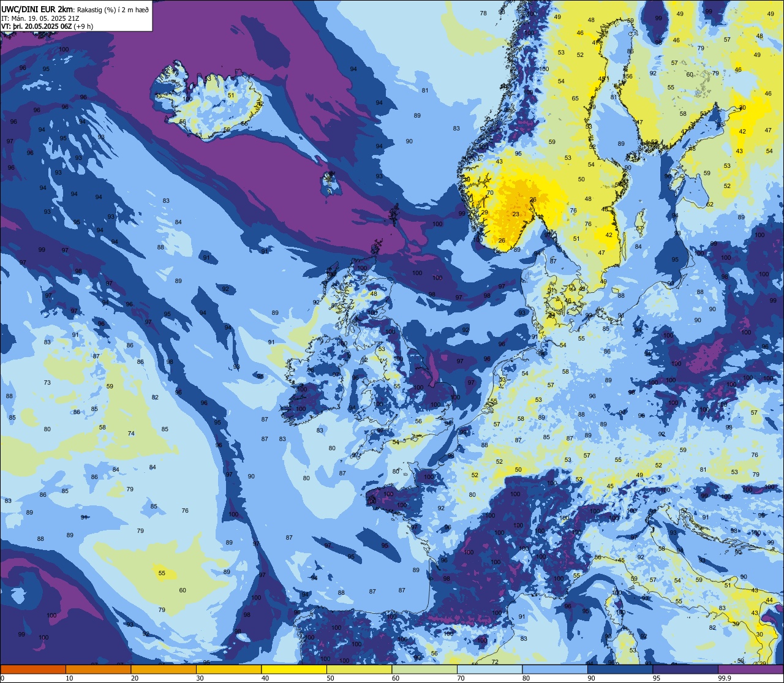Click the 'UWC/DINI EUR 2km' title text
Image resolution: width=784 pixels, height=683 pixels.
tap(37, 9)
